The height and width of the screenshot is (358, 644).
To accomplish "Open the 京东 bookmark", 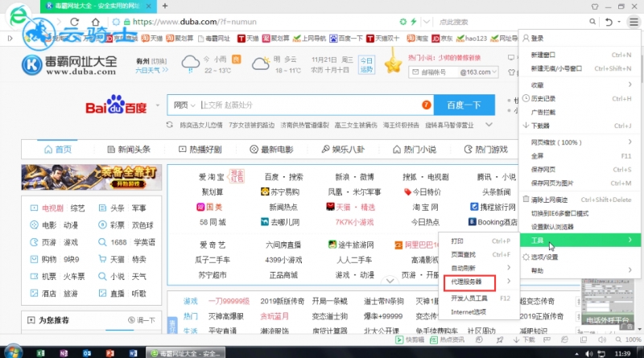I will [x=442, y=38].
